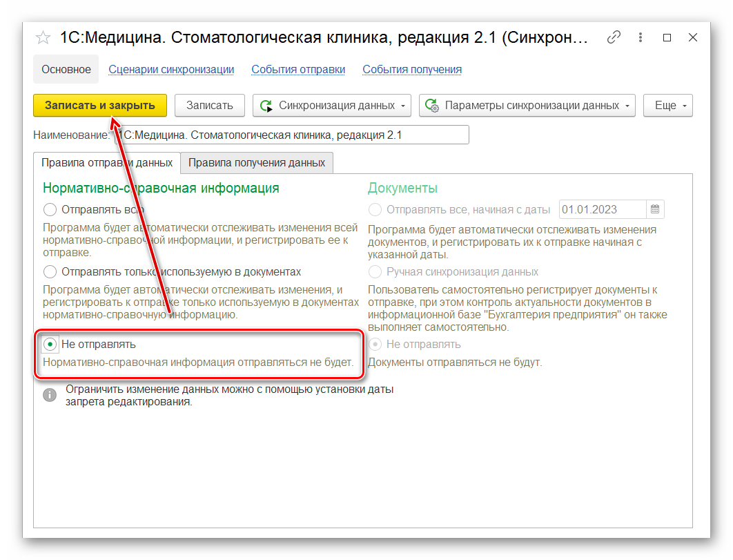Image resolution: width=733 pixels, height=560 pixels.
Task: Switch to 'Правила получения данных' tab
Action: [257, 163]
